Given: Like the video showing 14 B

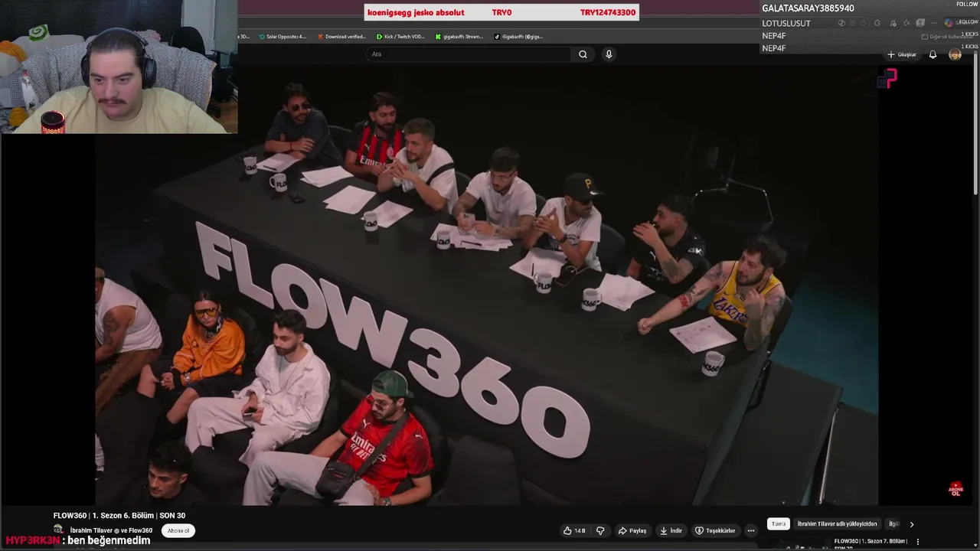Looking at the screenshot, I should pos(574,530).
